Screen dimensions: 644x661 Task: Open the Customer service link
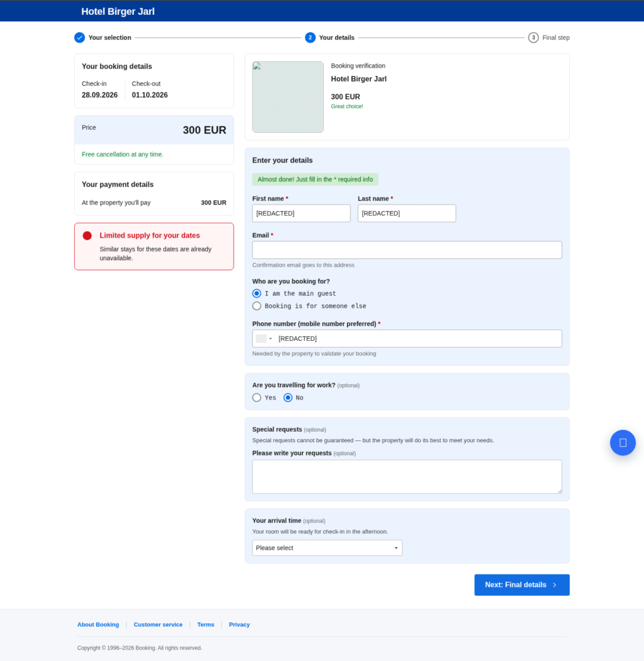[x=158, y=625]
